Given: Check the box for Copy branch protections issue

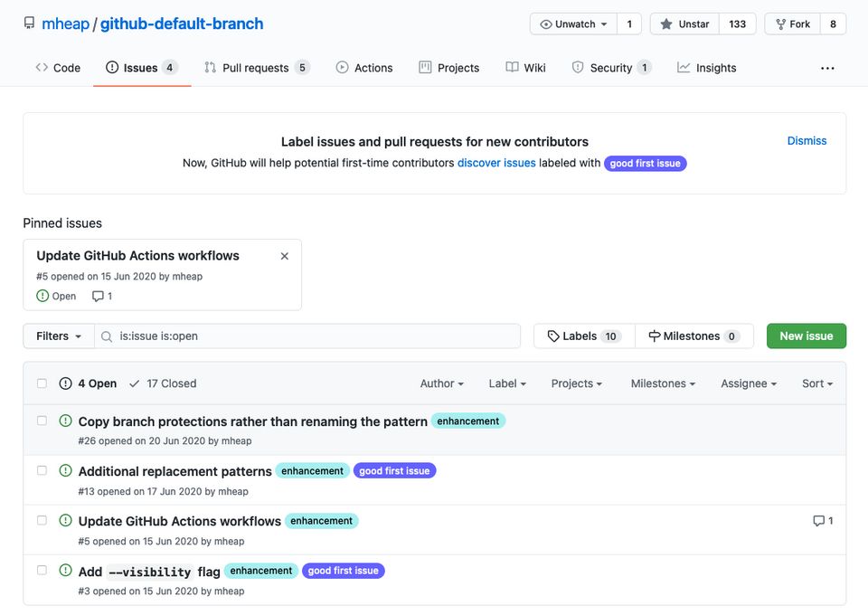Looking at the screenshot, I should coord(42,421).
